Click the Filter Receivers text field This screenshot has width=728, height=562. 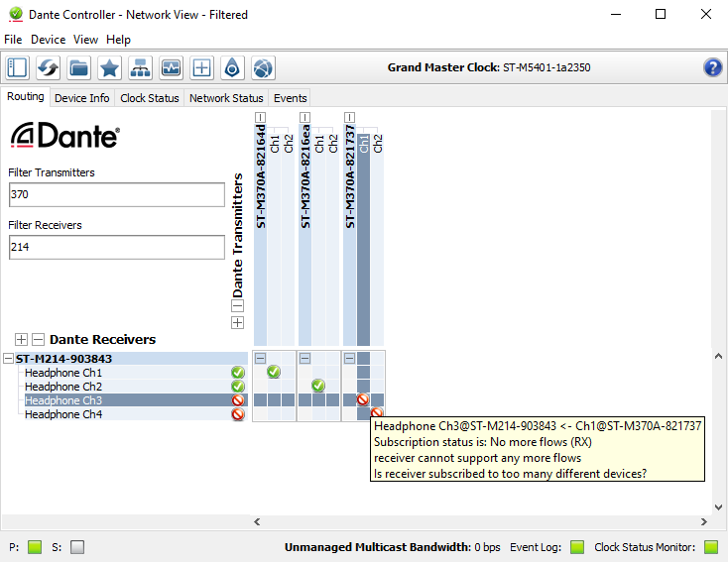coord(117,248)
